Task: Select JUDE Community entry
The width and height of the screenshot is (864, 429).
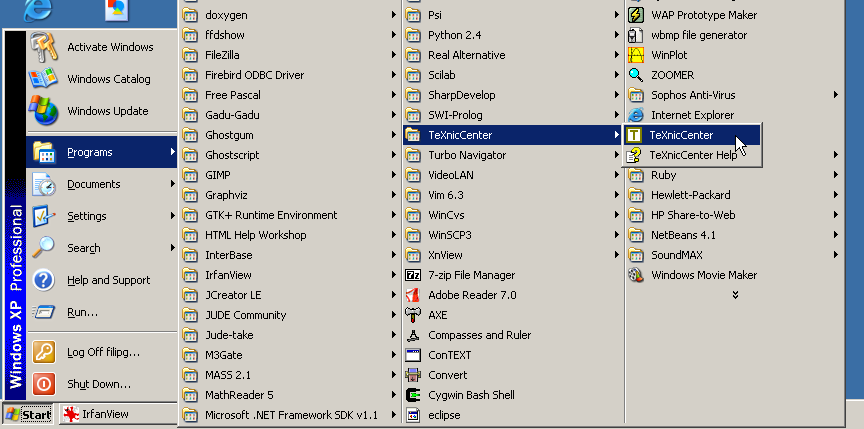Action: click(290, 315)
